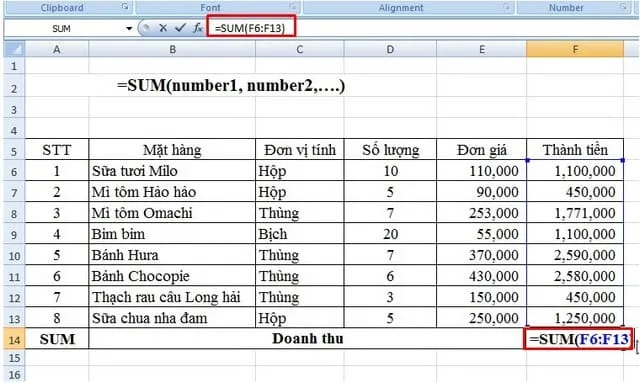
Task: Click the Select All corner button
Action: tap(15, 49)
